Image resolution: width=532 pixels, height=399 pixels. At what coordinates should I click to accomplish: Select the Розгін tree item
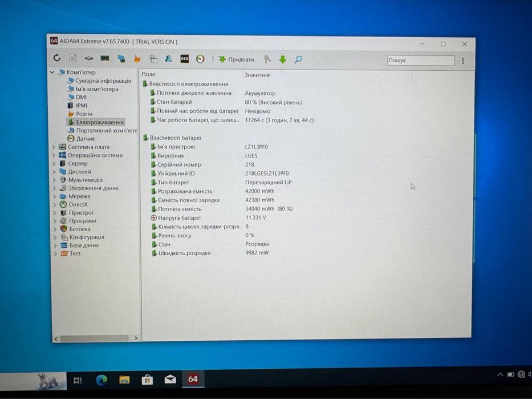80,114
